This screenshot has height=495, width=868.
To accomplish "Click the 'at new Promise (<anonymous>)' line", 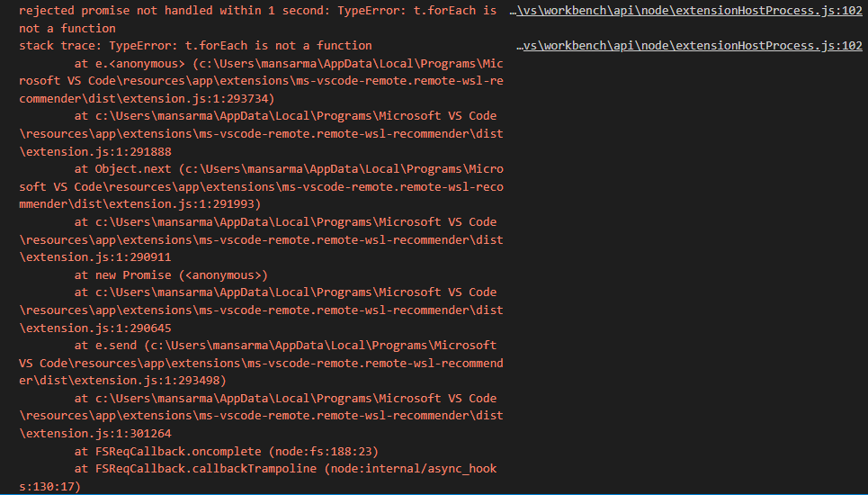I will click(171, 275).
